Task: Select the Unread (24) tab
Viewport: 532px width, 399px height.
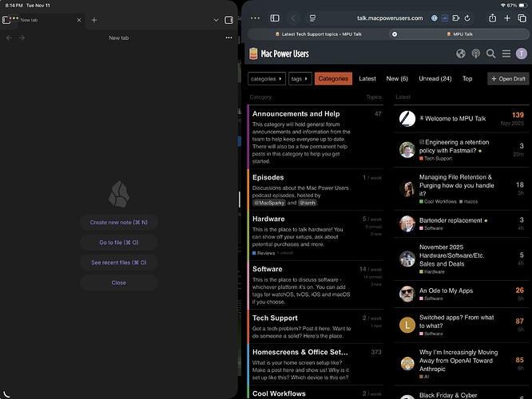Action: [x=435, y=78]
